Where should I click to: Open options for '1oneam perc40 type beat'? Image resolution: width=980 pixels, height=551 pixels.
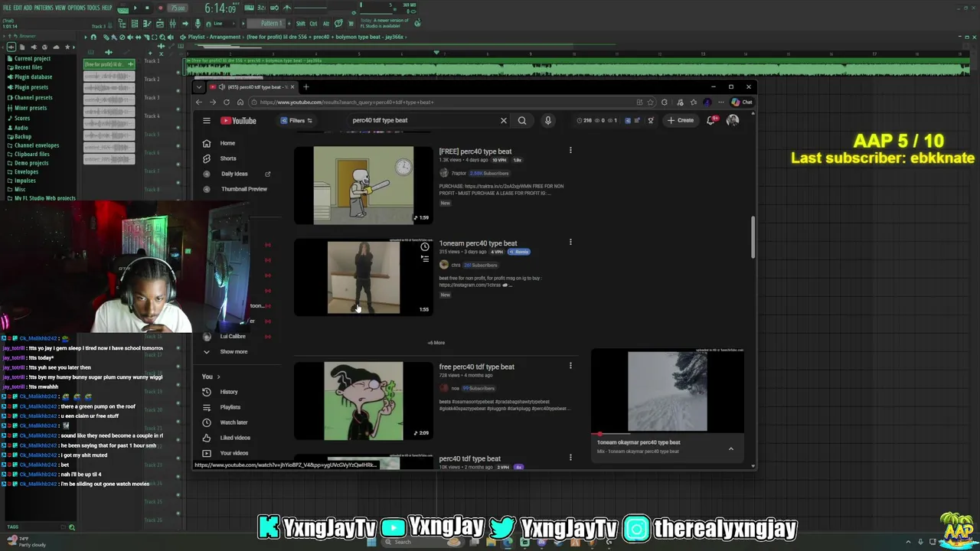coord(570,243)
